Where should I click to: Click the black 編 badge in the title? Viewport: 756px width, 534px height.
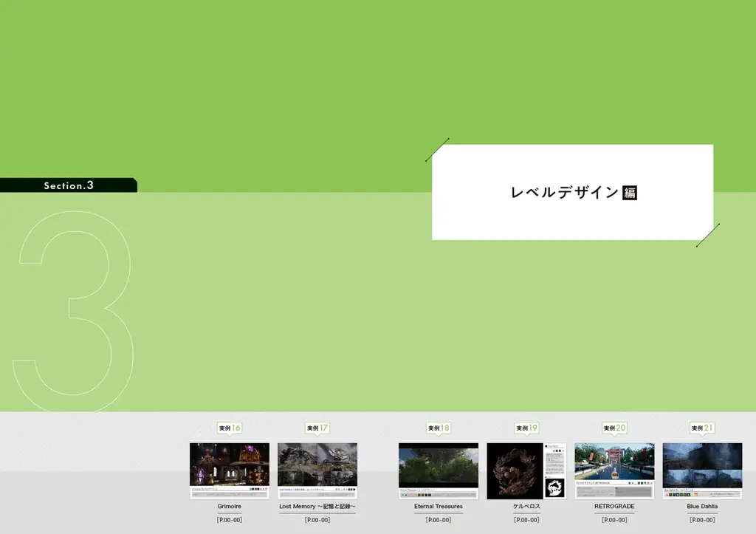click(x=631, y=192)
